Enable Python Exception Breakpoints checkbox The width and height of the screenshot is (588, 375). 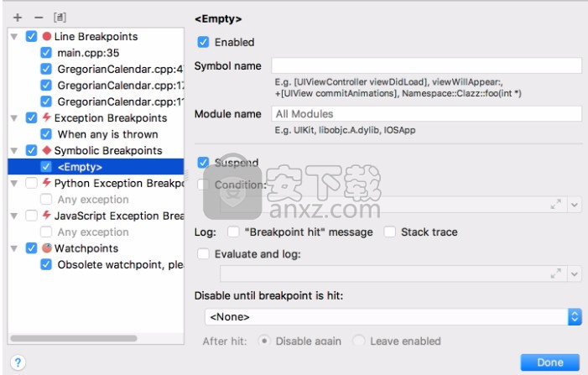coord(32,183)
